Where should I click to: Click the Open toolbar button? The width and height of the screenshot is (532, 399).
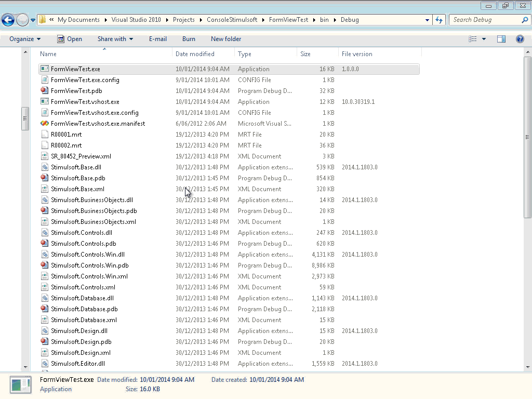(x=70, y=39)
